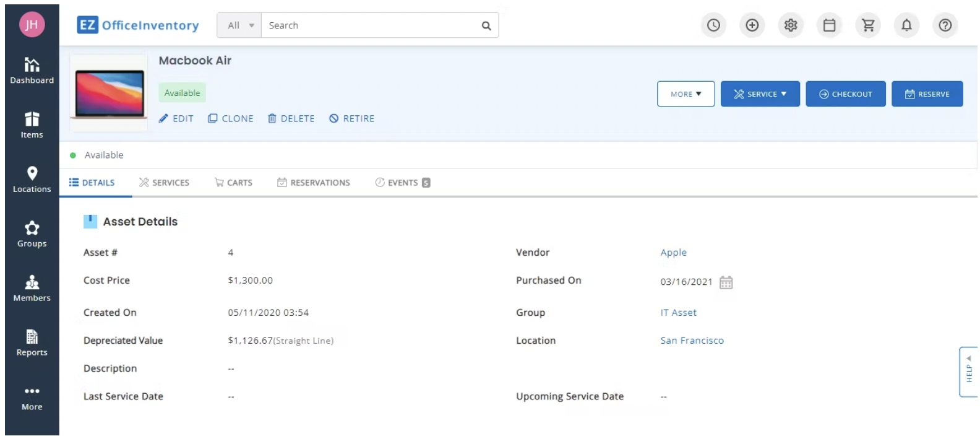The width and height of the screenshot is (980, 436).
Task: Click the CHECKOUT button
Action: pos(845,94)
